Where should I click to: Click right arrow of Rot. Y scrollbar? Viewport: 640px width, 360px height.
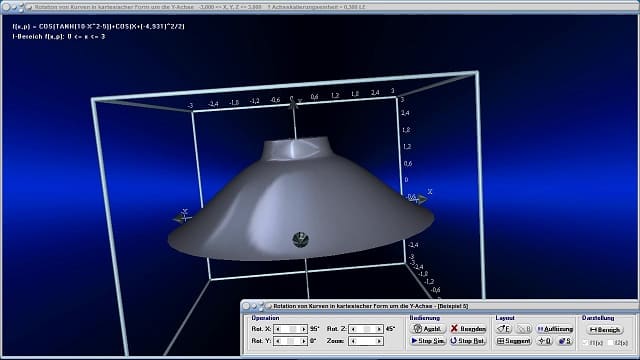pos(303,341)
